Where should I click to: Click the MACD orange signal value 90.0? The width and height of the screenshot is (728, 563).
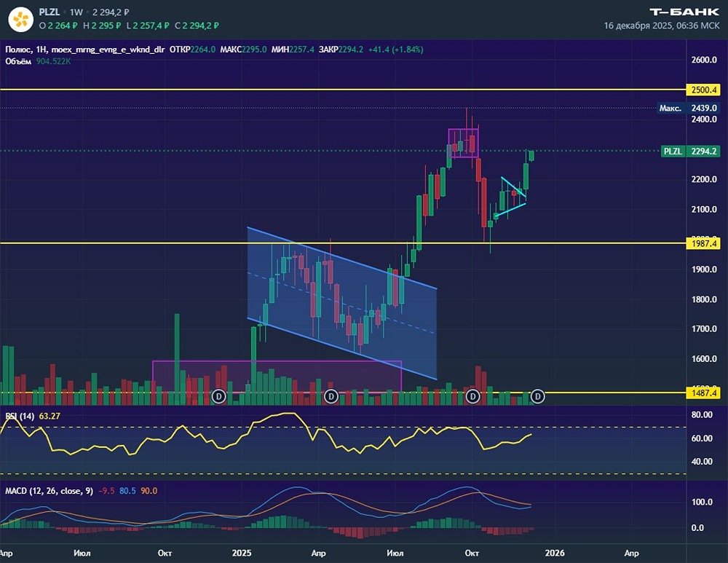tap(149, 491)
